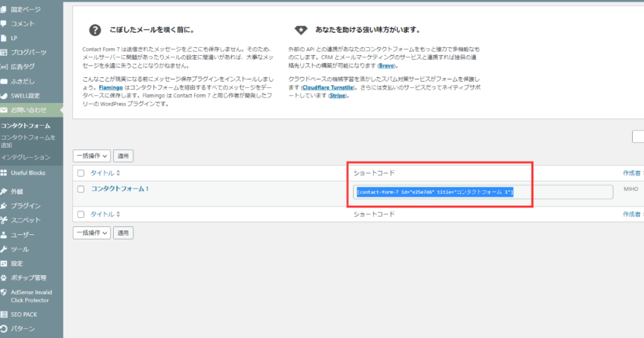Viewport: 644px width, 338px height.
Task: Click the プラグイン plug icon
Action: 3,206
